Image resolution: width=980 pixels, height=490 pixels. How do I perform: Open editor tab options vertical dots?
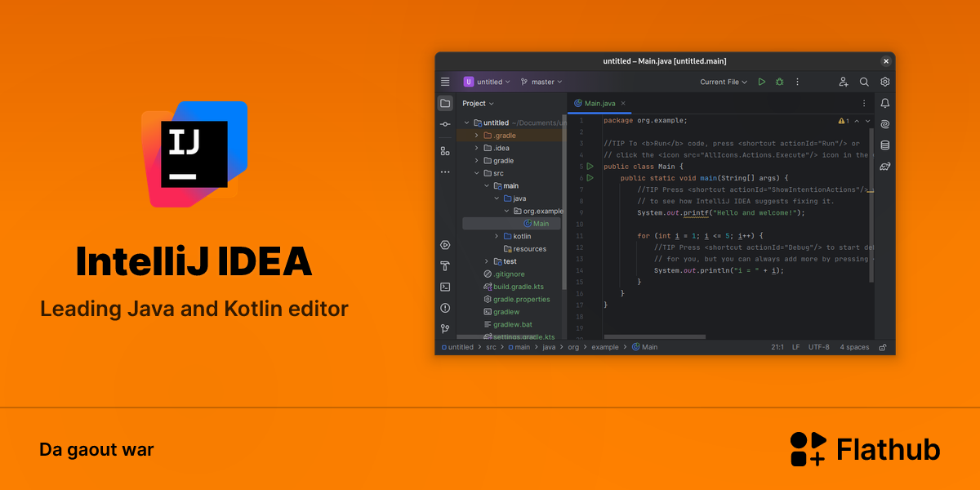click(x=864, y=103)
